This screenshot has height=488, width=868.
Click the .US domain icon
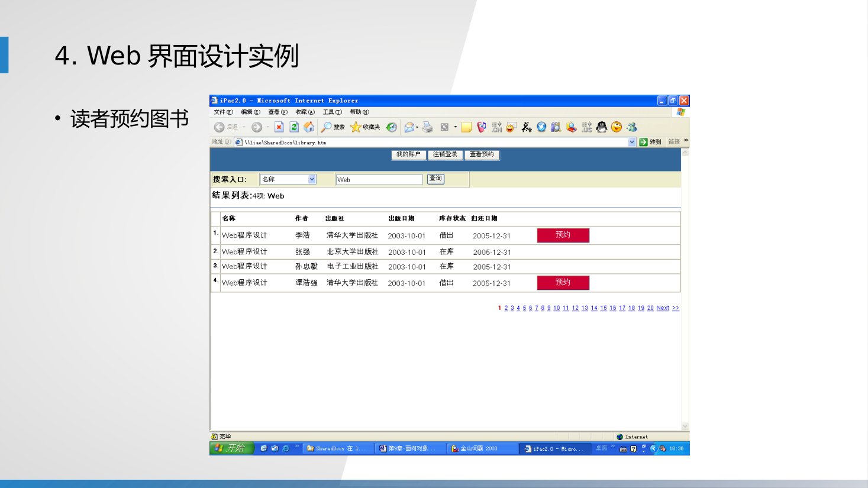[586, 127]
